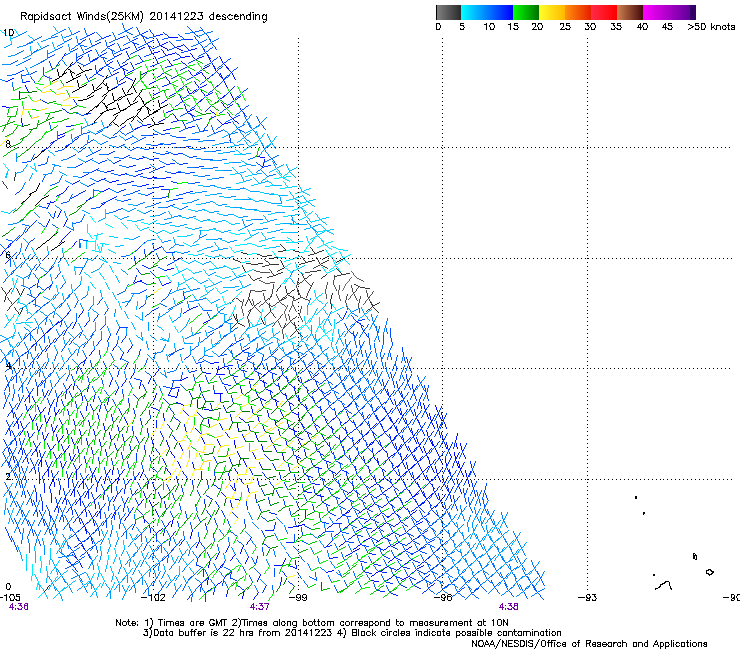Select the '-96' longitude axis label
740x650 pixels.
pos(443,598)
